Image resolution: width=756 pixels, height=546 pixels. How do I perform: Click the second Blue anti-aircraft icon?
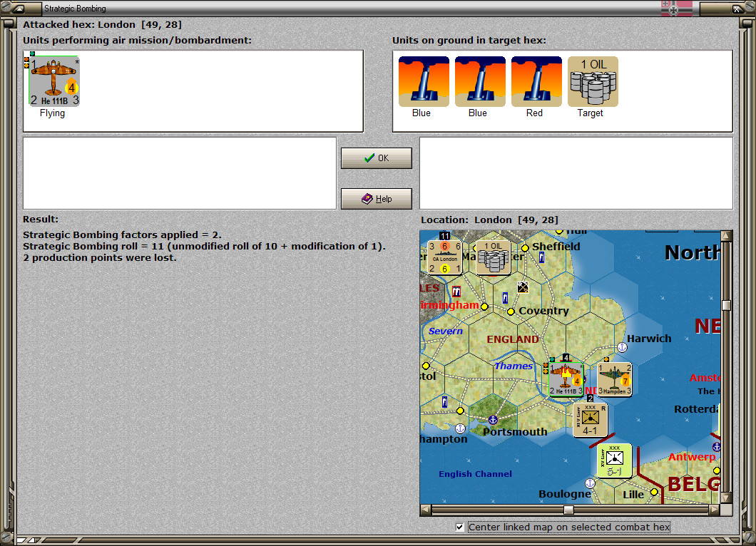(480, 81)
